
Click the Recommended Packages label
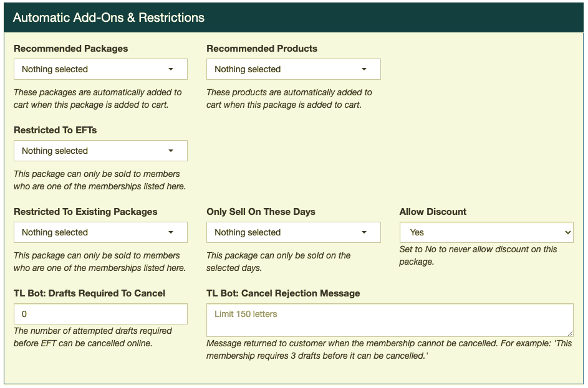tap(71, 49)
